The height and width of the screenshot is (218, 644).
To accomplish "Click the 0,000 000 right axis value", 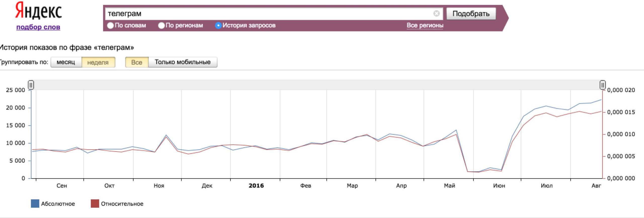I will pos(621,178).
